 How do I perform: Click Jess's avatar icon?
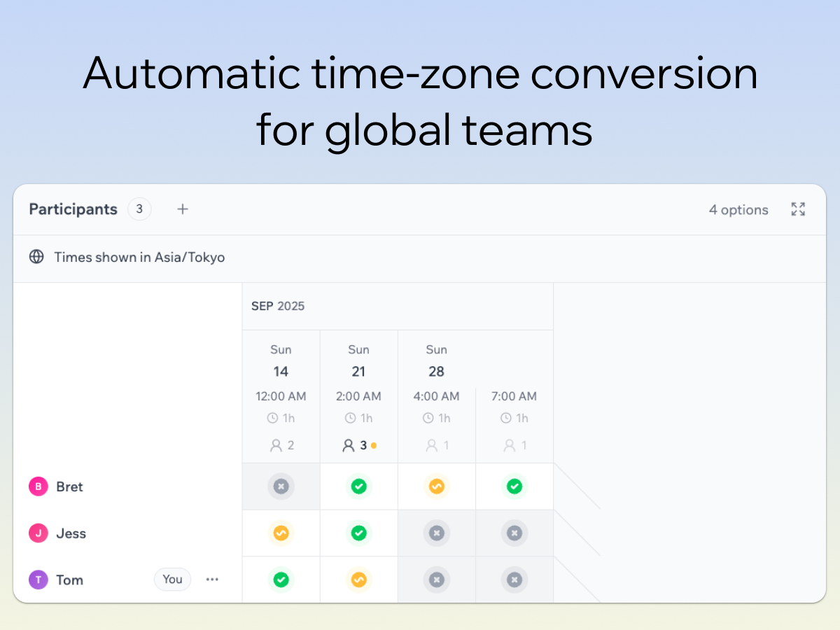(38, 533)
